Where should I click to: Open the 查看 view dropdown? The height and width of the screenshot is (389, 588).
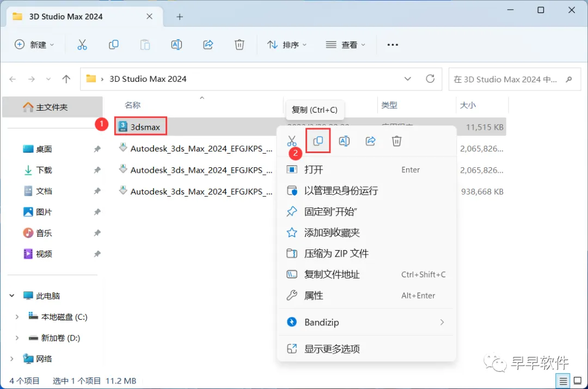coord(345,45)
